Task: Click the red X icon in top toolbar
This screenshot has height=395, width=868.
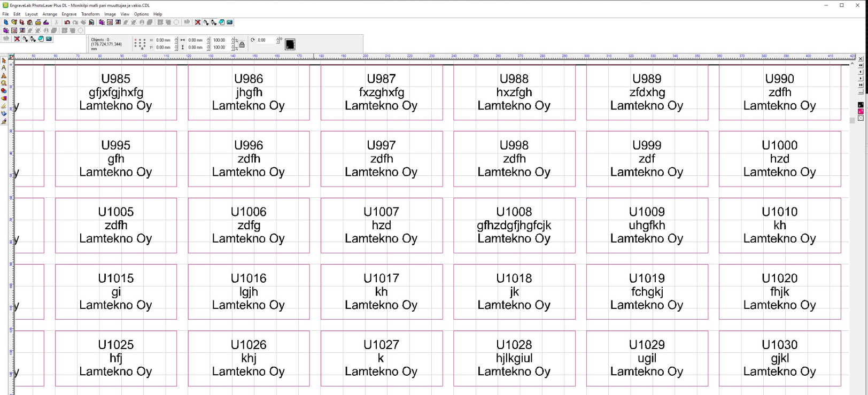Action: point(198,22)
